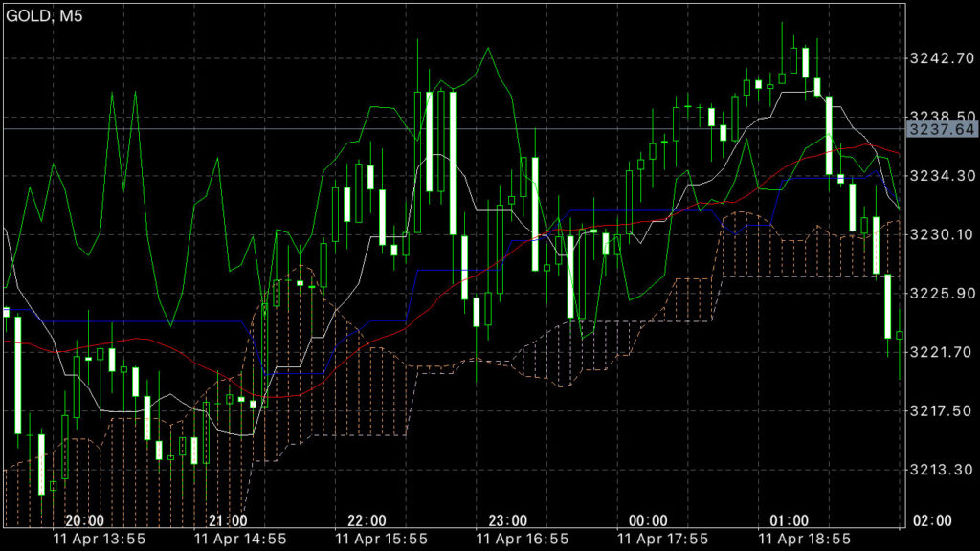Select the 3234.30 price level label
The width and height of the screenshot is (980, 551).
pyautogui.click(x=942, y=176)
